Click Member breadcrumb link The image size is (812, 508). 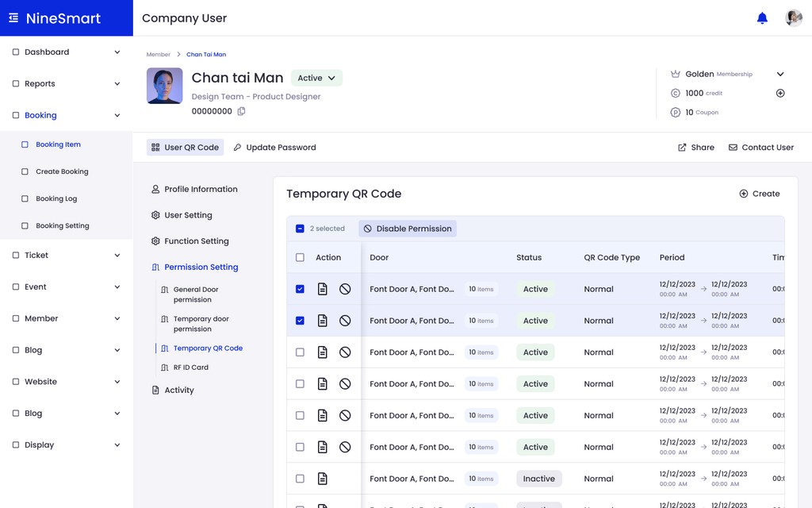pos(158,55)
